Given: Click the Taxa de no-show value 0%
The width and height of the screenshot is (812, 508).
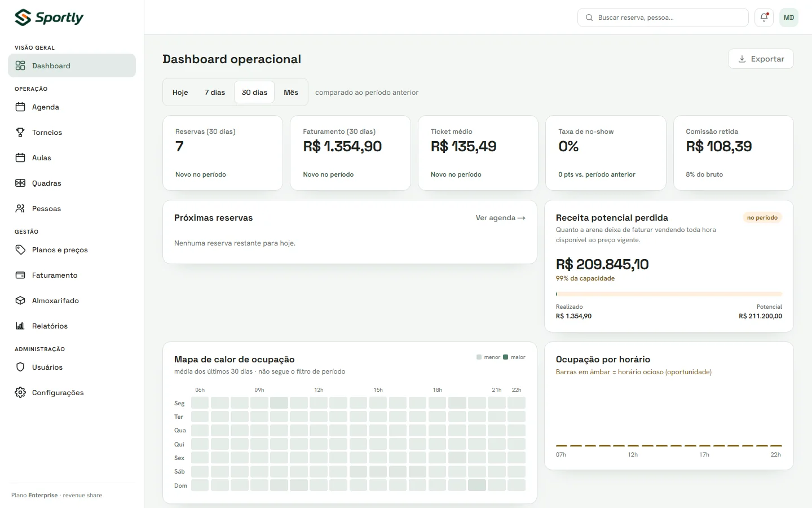Looking at the screenshot, I should 568,147.
